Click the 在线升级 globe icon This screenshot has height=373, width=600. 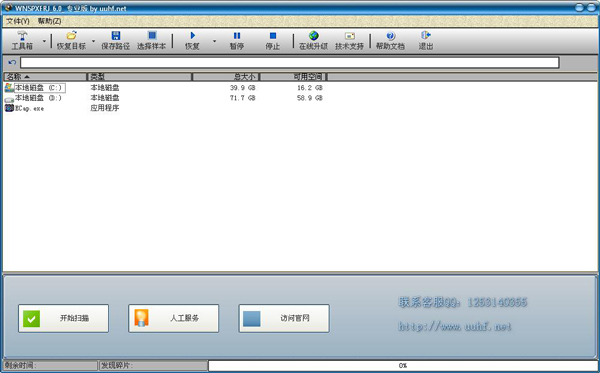click(313, 36)
